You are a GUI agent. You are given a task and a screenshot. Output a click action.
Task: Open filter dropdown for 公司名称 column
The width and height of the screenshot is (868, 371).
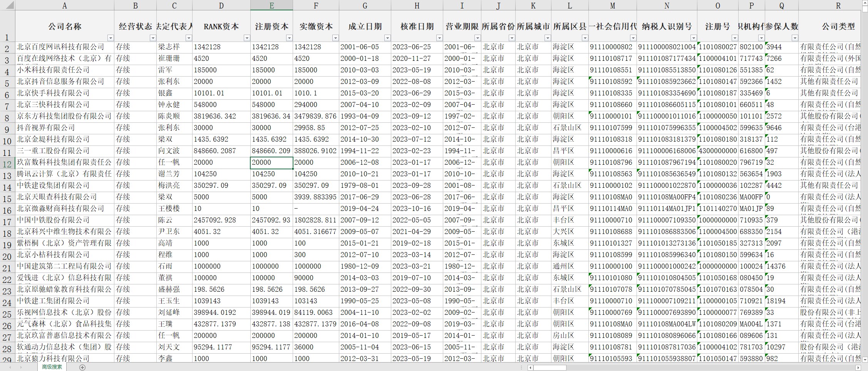click(x=111, y=38)
